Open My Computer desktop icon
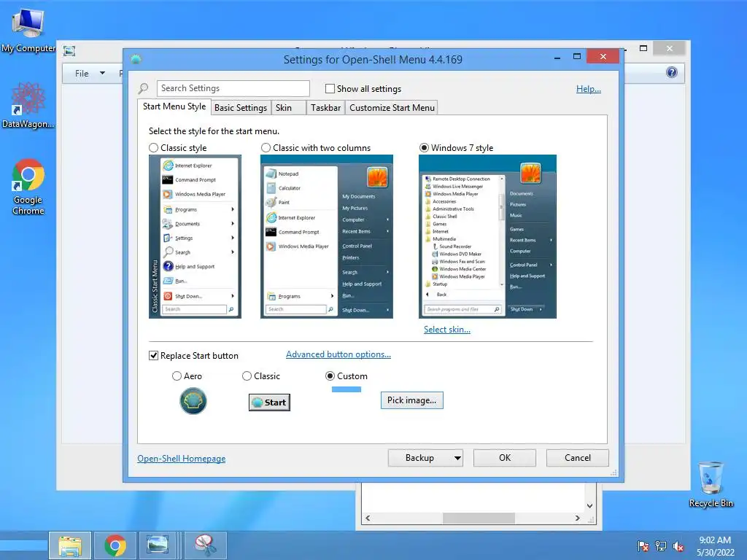 coord(28,30)
